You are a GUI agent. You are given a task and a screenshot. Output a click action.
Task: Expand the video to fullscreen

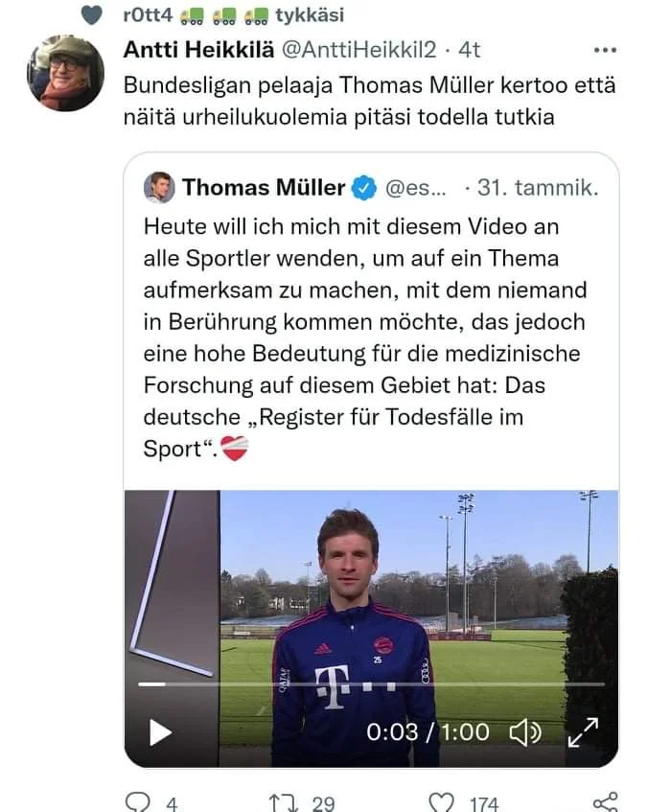(x=583, y=733)
